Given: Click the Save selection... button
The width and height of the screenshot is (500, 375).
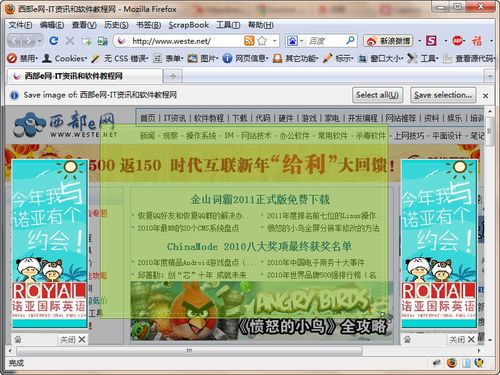Looking at the screenshot, I should click(443, 95).
